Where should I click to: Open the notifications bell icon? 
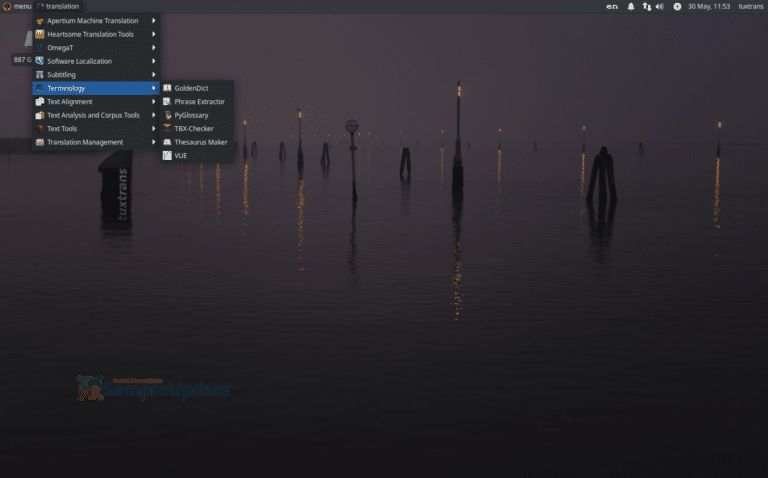coord(631,6)
